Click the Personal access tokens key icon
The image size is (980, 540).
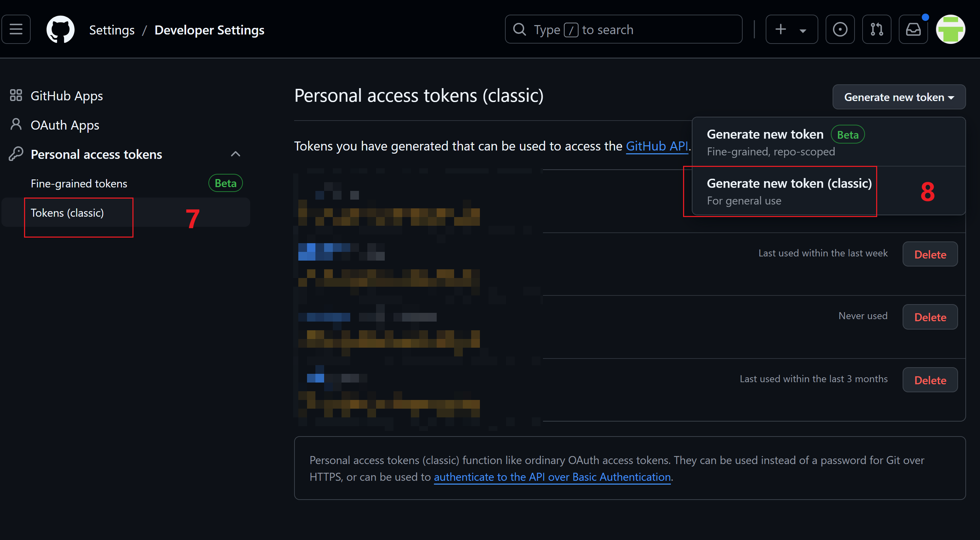coord(16,154)
